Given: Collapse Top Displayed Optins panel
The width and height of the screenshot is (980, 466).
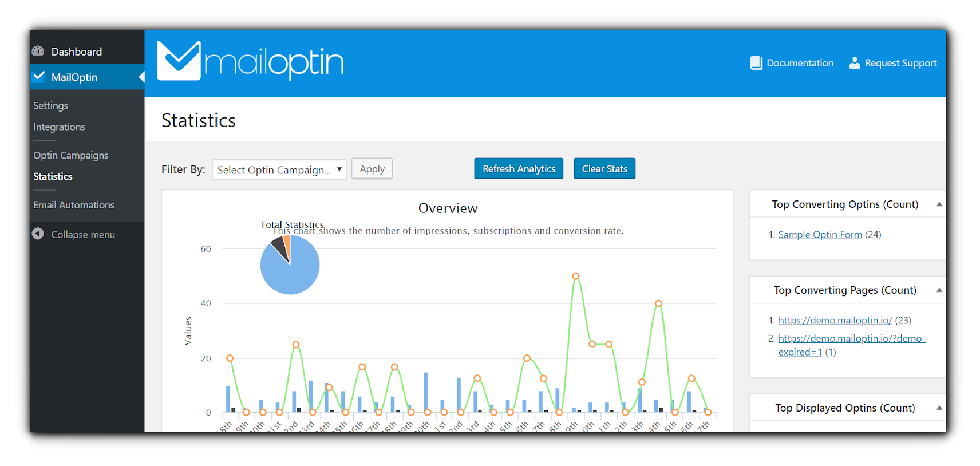Looking at the screenshot, I should (x=939, y=408).
